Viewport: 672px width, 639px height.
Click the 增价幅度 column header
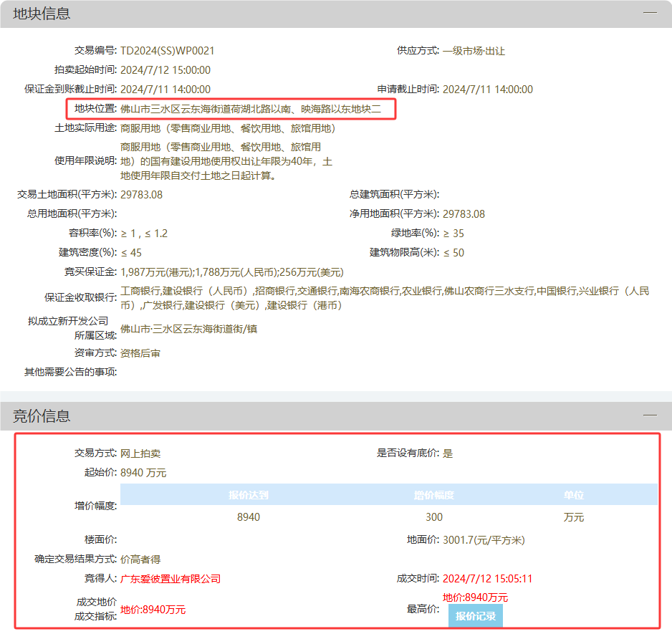433,495
